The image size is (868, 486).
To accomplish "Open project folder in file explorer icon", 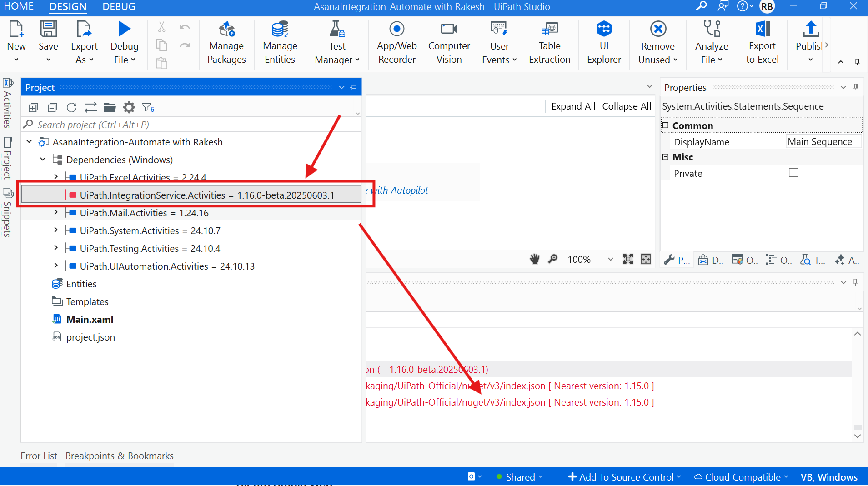I will pos(110,108).
